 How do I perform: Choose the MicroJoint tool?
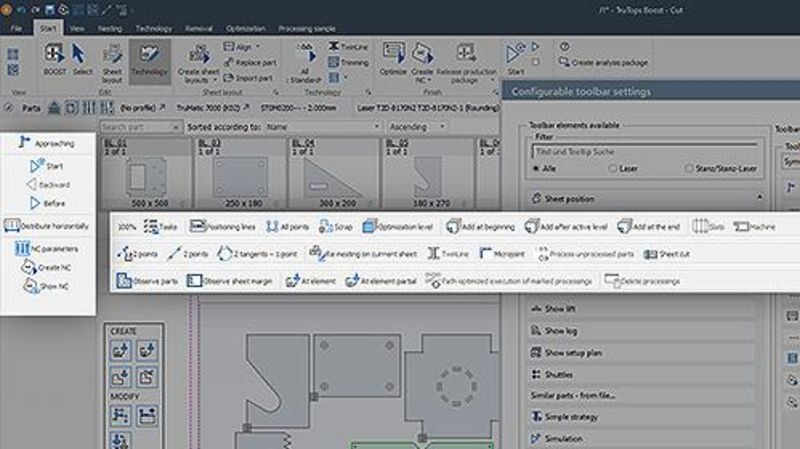coord(495,254)
